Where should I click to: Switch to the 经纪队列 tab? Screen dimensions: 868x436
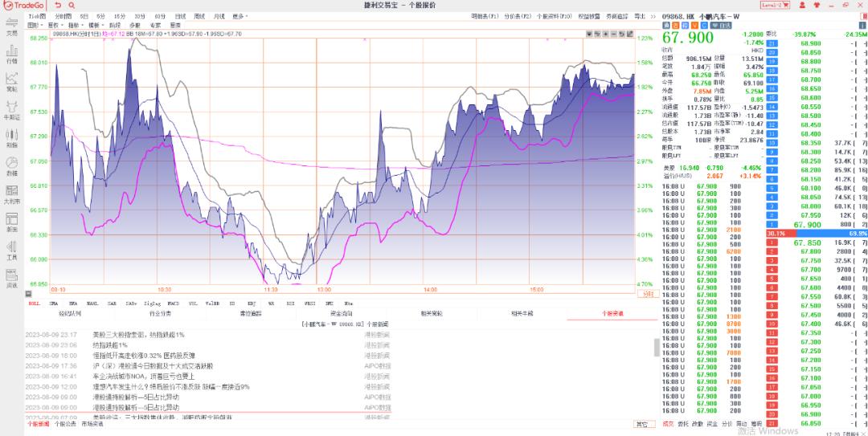click(70, 314)
